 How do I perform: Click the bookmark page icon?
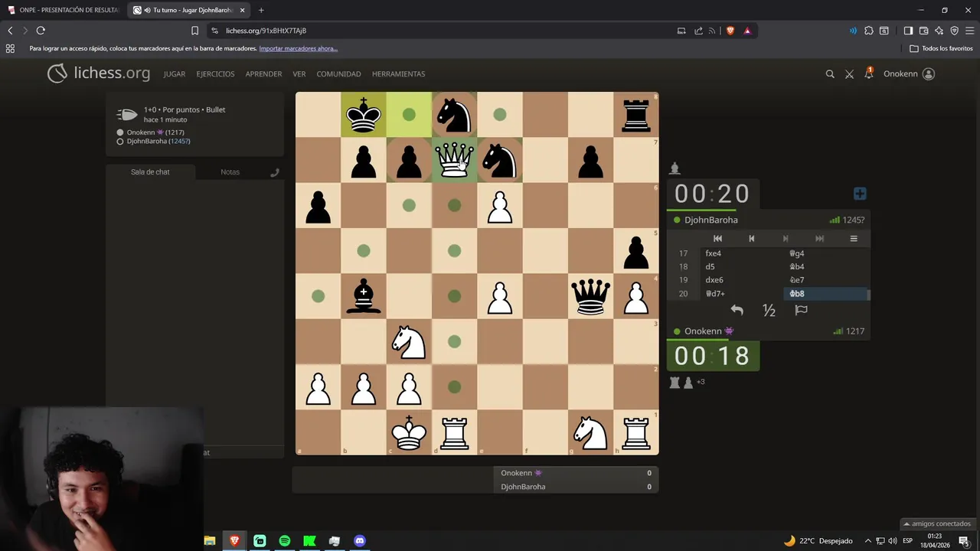point(194,31)
